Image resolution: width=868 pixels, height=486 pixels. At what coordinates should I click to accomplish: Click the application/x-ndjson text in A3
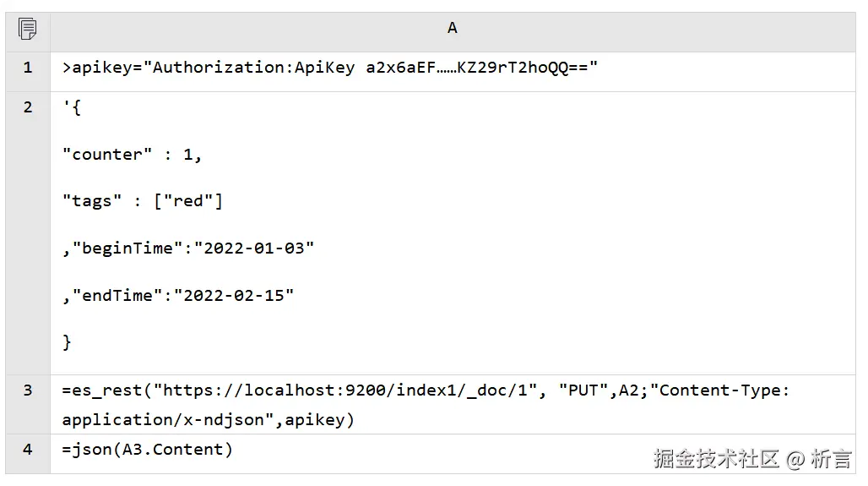[x=163, y=420]
